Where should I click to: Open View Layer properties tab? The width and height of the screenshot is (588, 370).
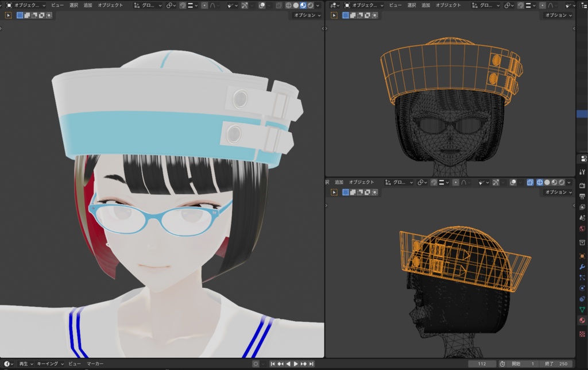tap(582, 207)
